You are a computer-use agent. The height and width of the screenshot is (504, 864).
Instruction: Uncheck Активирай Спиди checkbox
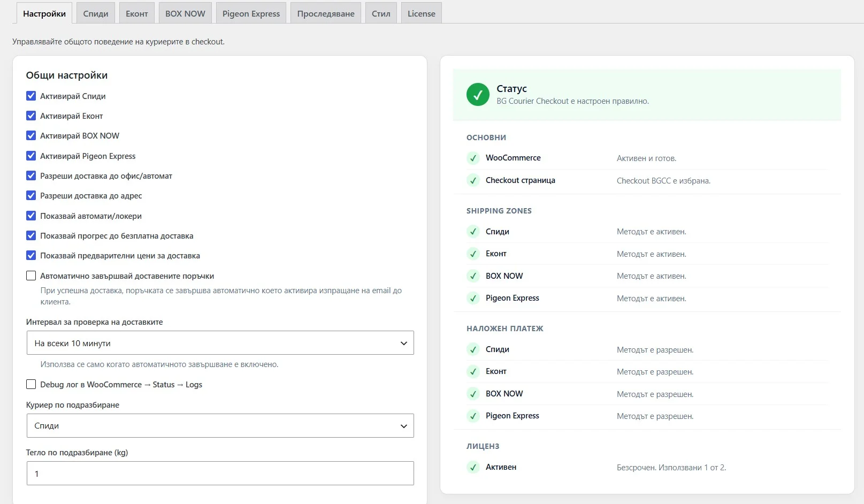coord(31,96)
